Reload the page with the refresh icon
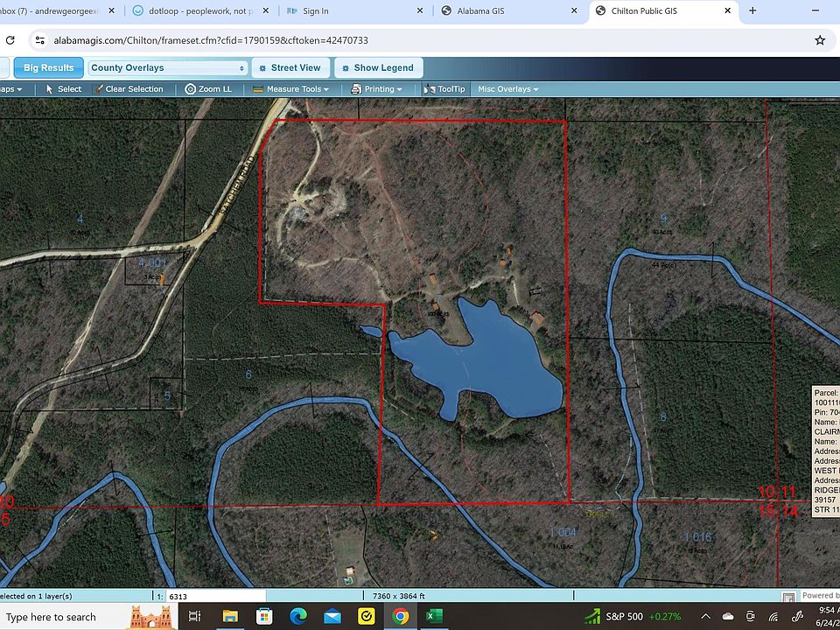840x630 pixels. coord(10,40)
